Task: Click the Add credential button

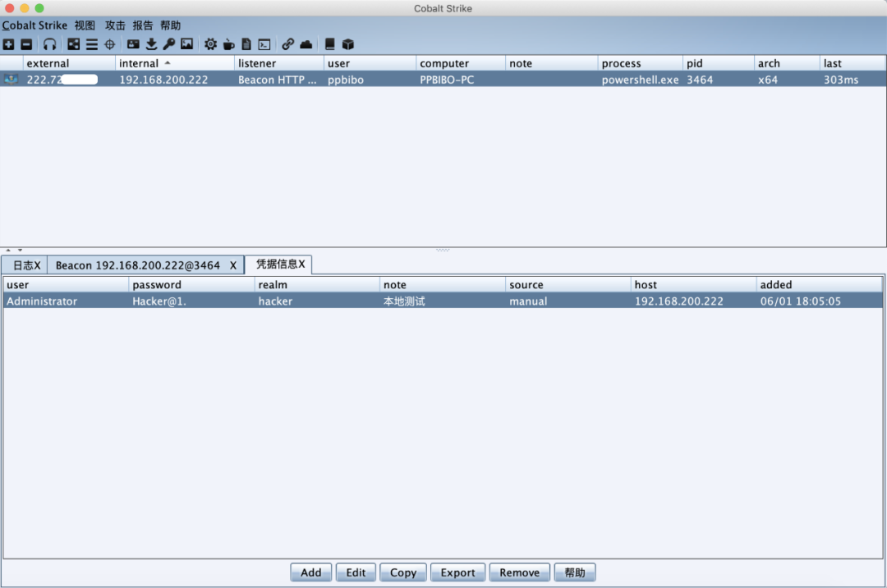Action: 311,572
